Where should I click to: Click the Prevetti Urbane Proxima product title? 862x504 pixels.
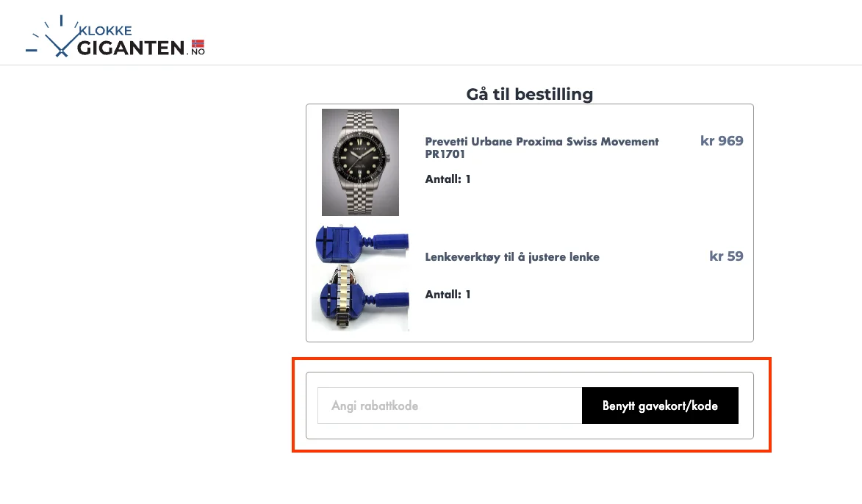(542, 142)
